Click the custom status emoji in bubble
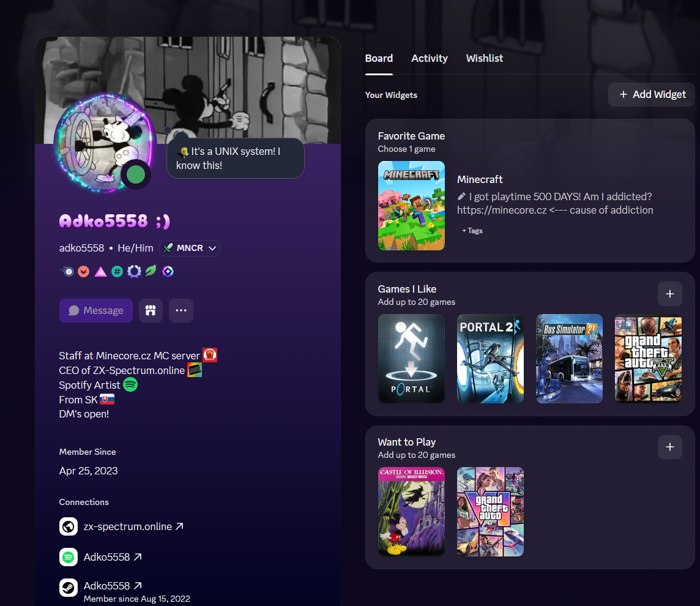700x606 pixels. pyautogui.click(x=183, y=152)
